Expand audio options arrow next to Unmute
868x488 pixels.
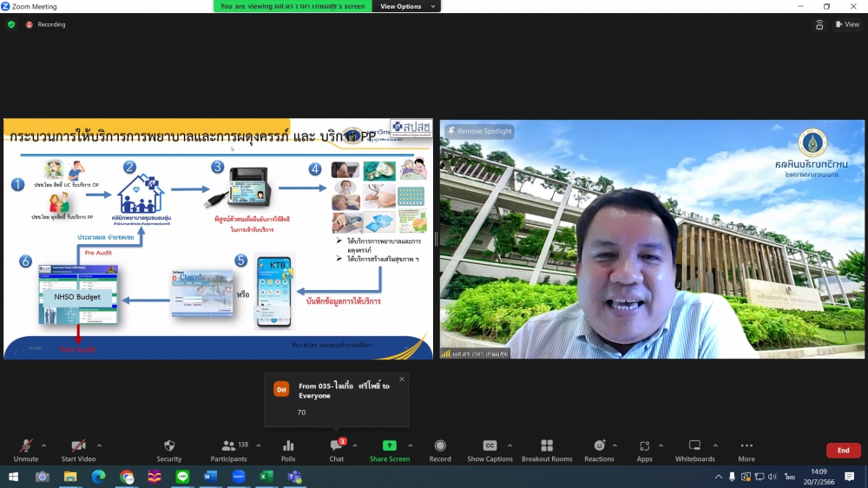coord(43,445)
